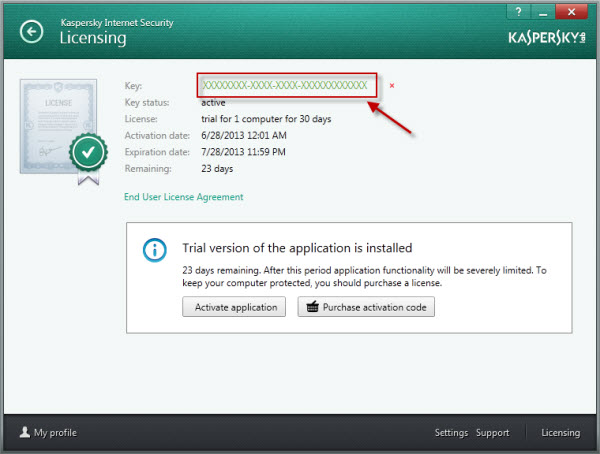Click the Kaspersky logo in the header
The width and height of the screenshot is (600, 454).
[547, 38]
